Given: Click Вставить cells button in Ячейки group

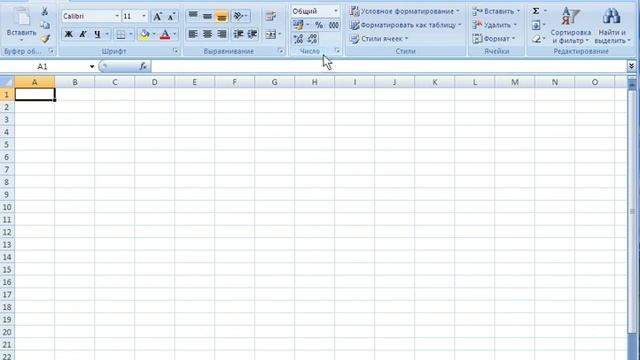Looking at the screenshot, I should tap(496, 11).
